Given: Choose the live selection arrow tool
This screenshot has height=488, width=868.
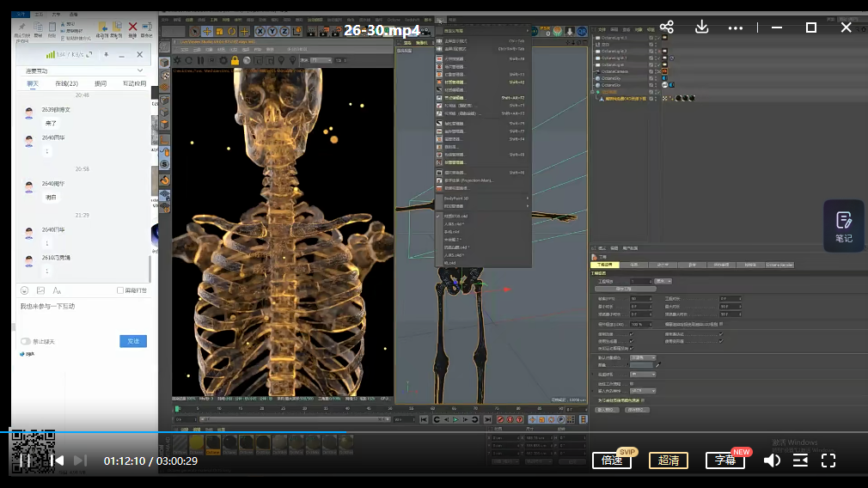Looking at the screenshot, I should pyautogui.click(x=194, y=32).
